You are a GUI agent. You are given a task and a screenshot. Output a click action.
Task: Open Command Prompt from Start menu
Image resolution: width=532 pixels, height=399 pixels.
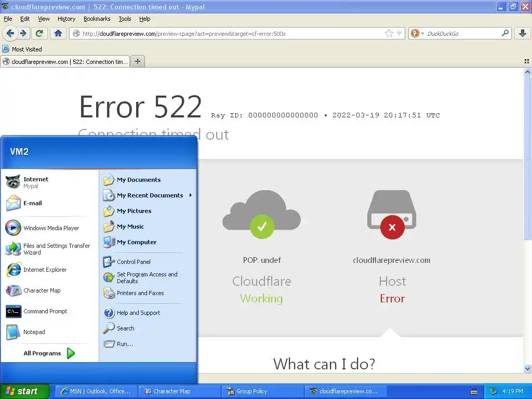(x=49, y=311)
